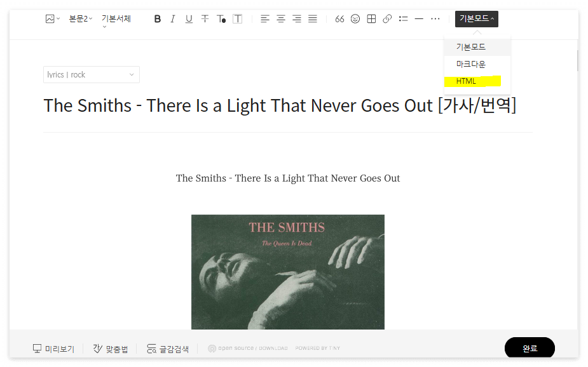Insert a bulleted list
588x367 pixels.
(x=404, y=18)
